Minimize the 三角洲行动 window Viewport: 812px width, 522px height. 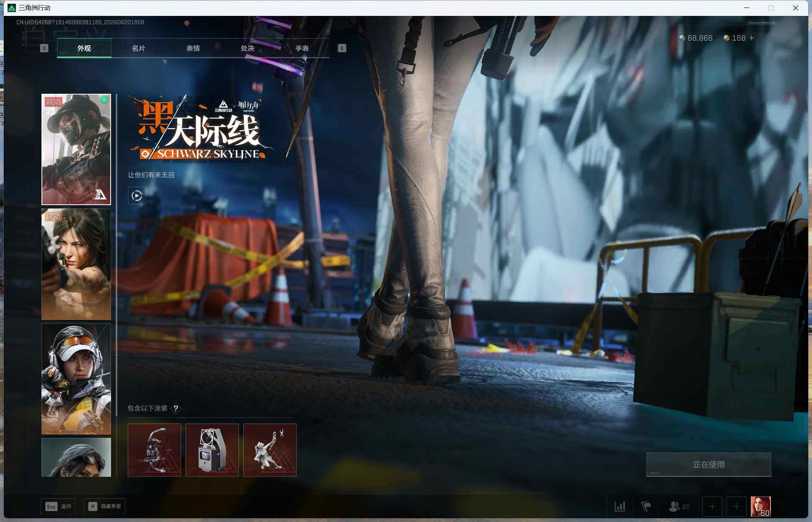(x=747, y=8)
